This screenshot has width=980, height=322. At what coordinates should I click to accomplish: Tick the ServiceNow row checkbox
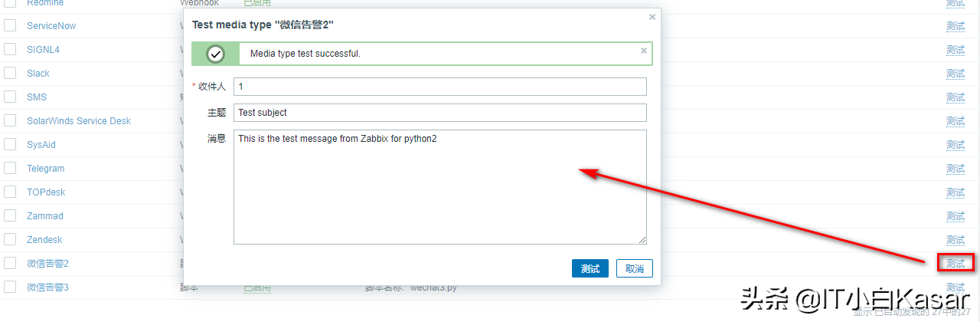[x=10, y=25]
